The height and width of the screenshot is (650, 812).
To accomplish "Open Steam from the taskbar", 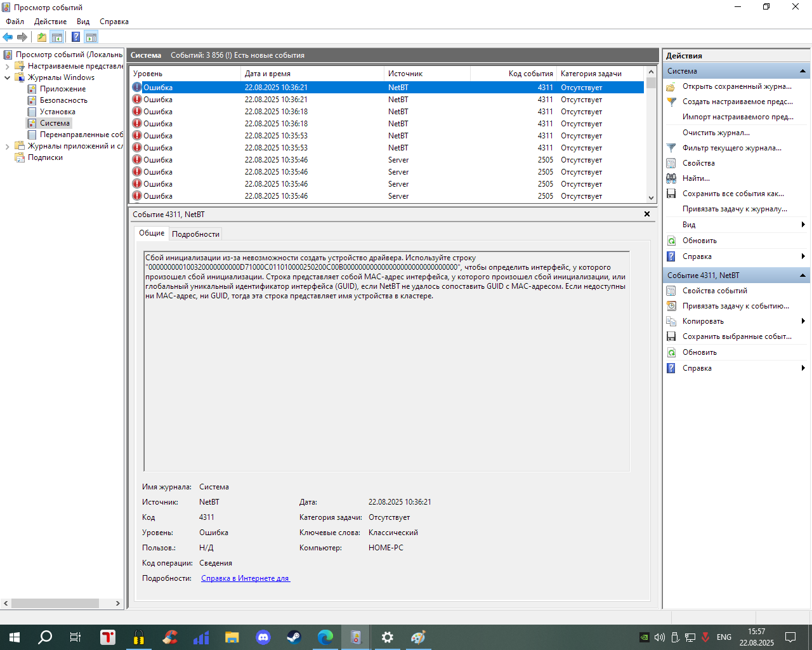I will (x=294, y=637).
